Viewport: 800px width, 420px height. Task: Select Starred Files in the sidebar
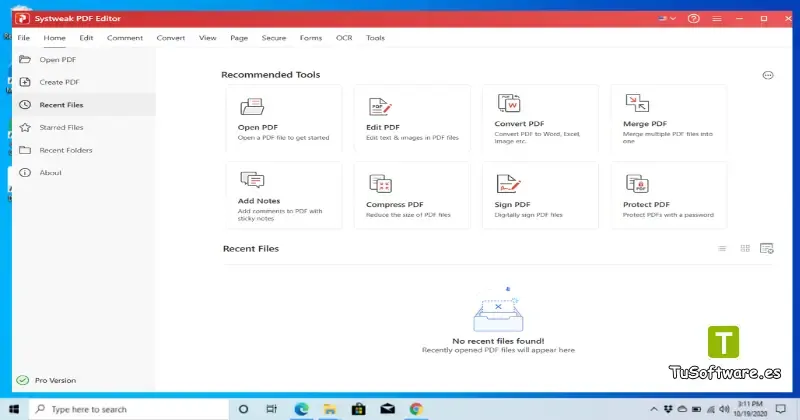coord(84,127)
